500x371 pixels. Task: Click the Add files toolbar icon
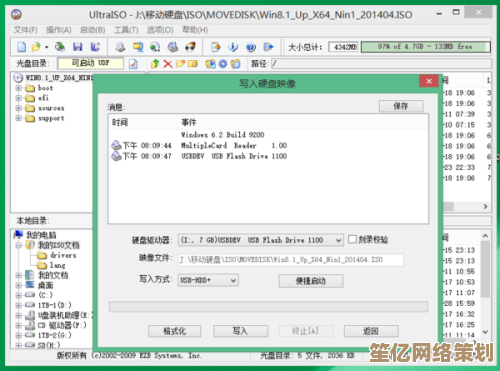pyautogui.click(x=216, y=47)
